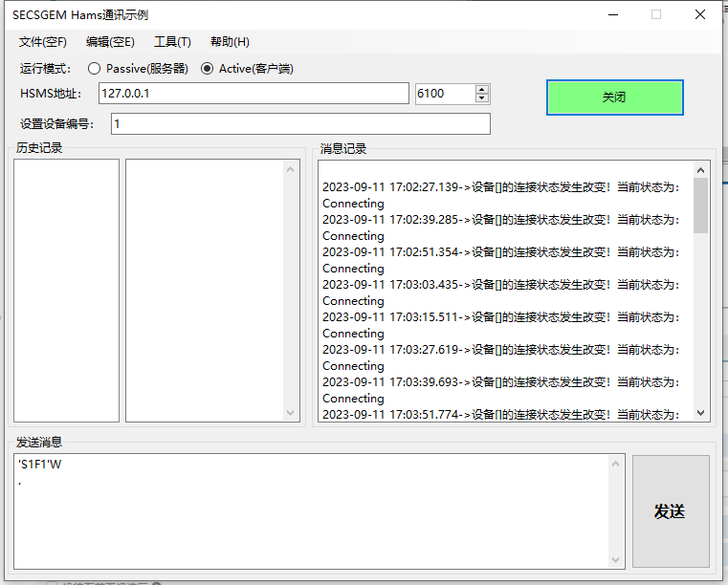Image resolution: width=728 pixels, height=585 pixels.
Task: Open the 编辑(空E) menu
Action: point(110,42)
